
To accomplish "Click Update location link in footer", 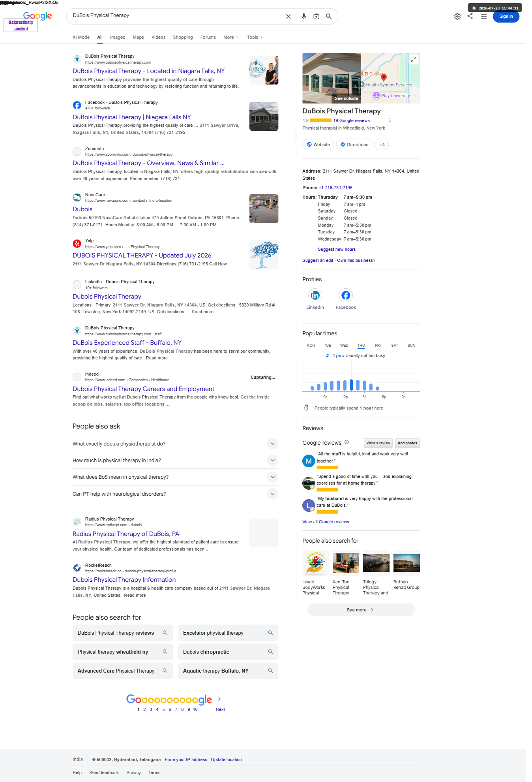I will [x=226, y=759].
